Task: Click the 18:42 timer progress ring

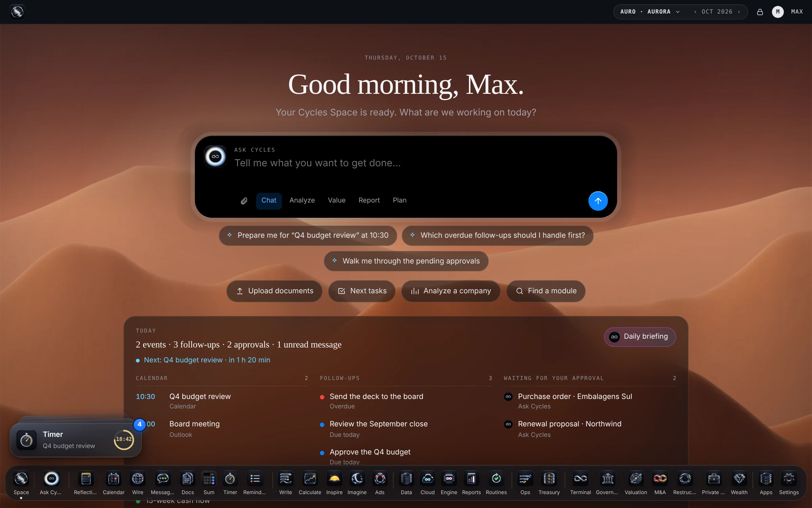Action: [124, 440]
